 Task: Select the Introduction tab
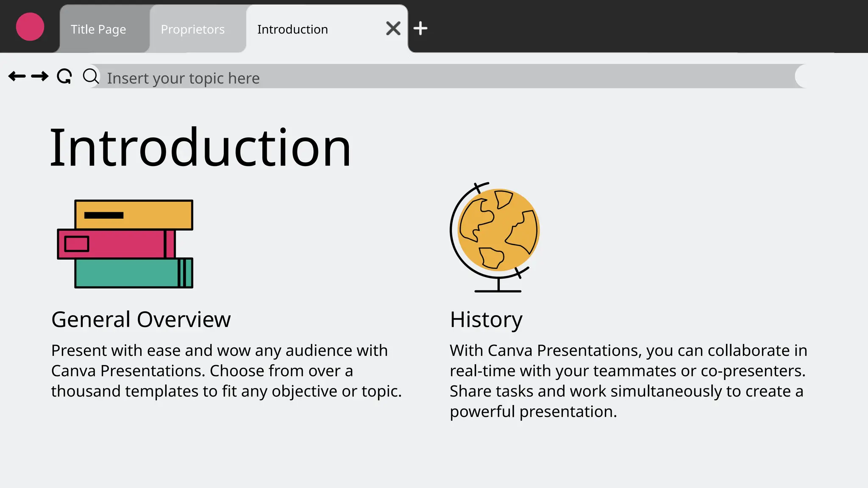tap(292, 30)
